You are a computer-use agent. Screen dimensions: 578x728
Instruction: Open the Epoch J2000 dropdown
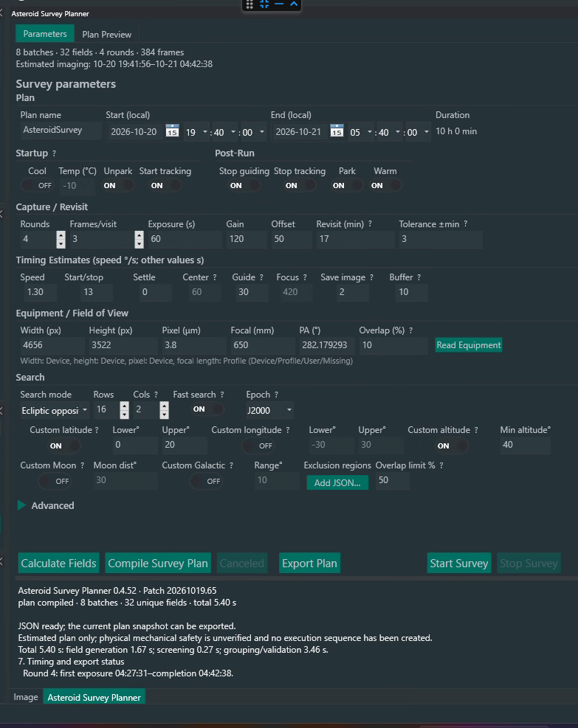269,410
